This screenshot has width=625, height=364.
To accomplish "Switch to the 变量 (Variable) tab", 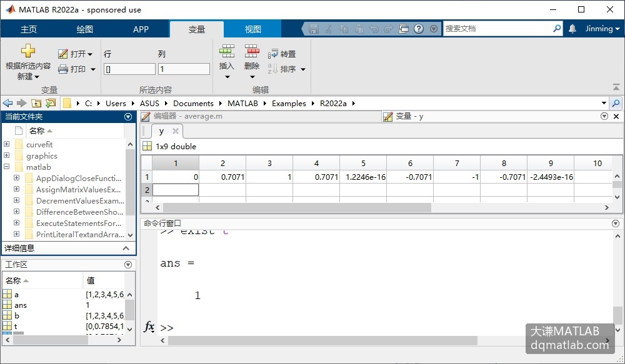I will (x=196, y=29).
